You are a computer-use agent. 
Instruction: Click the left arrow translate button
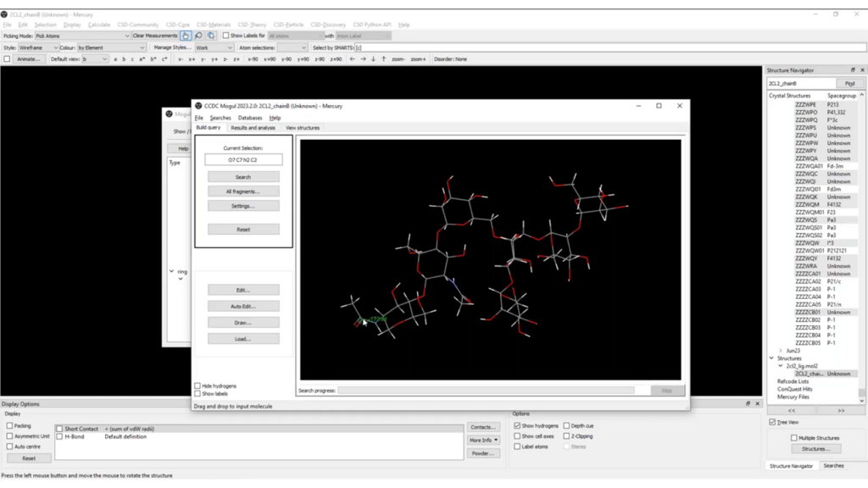click(352, 59)
